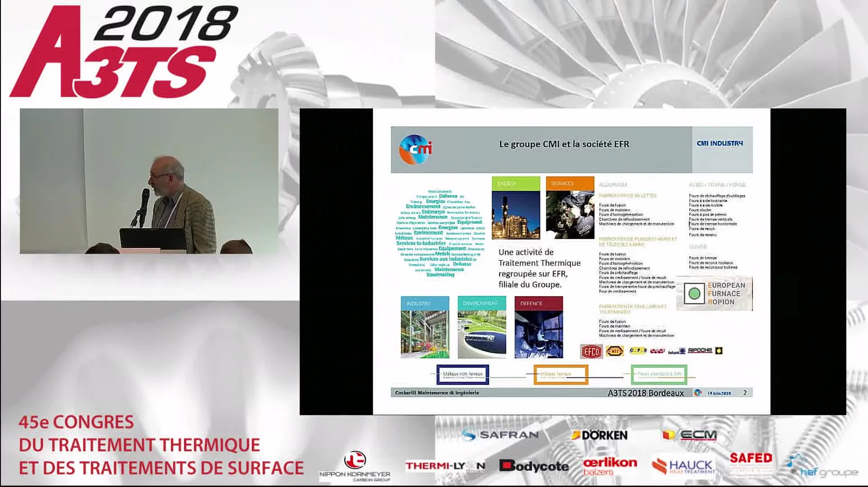This screenshot has height=487, width=868.
Task: Click the Dörken sponsor logo
Action: click(x=599, y=435)
